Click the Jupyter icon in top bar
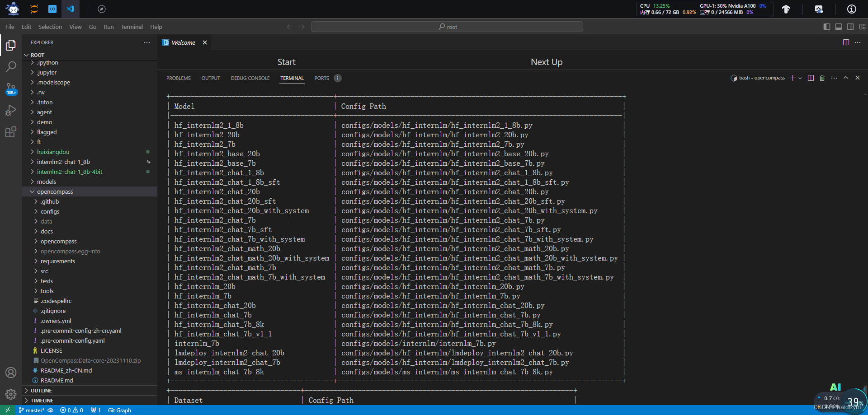 [x=34, y=9]
